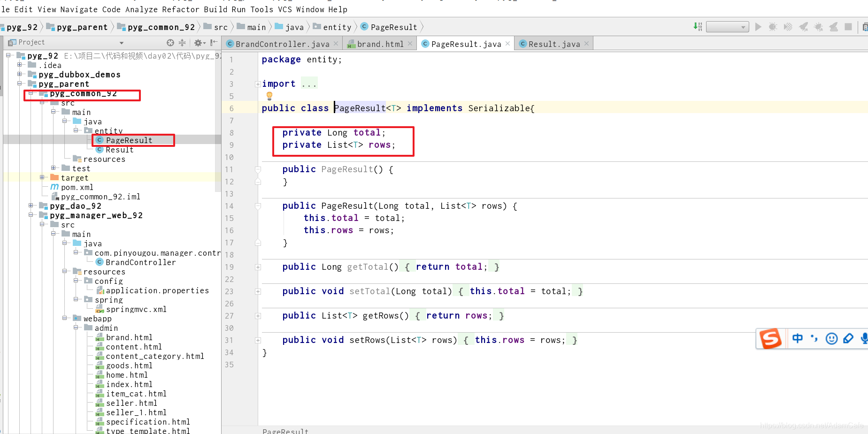Hide the Project tool window
The image size is (868, 434).
(214, 43)
